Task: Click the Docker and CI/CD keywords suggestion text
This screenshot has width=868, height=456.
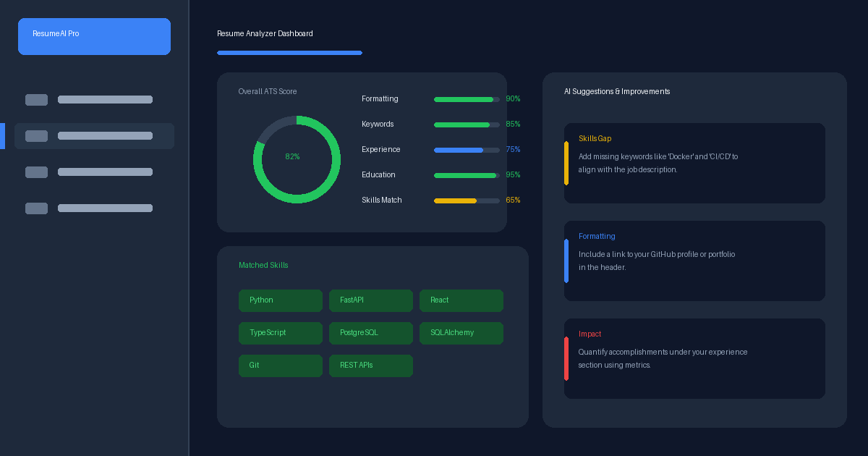Action: point(658,163)
